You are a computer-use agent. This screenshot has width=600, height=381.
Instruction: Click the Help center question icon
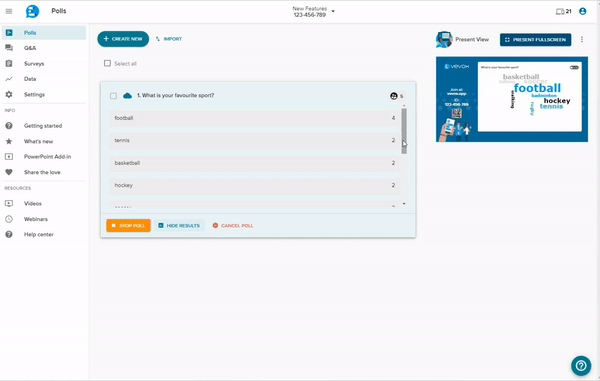[x=9, y=234]
